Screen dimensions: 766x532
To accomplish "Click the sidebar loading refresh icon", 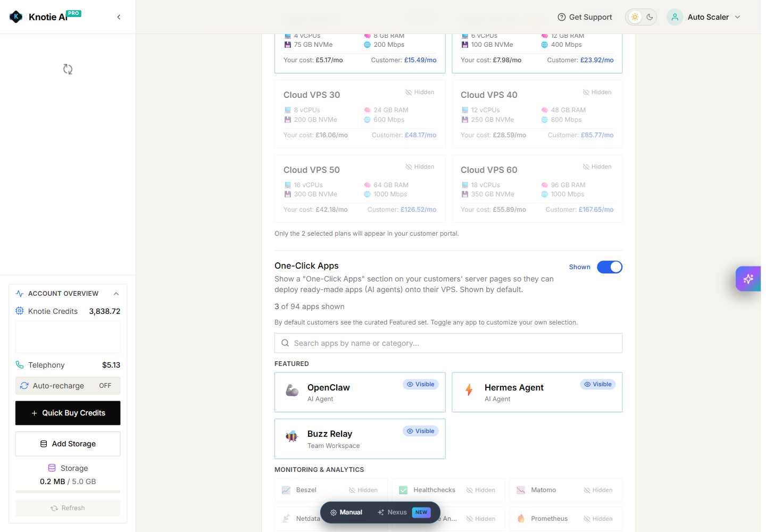I will (x=68, y=69).
